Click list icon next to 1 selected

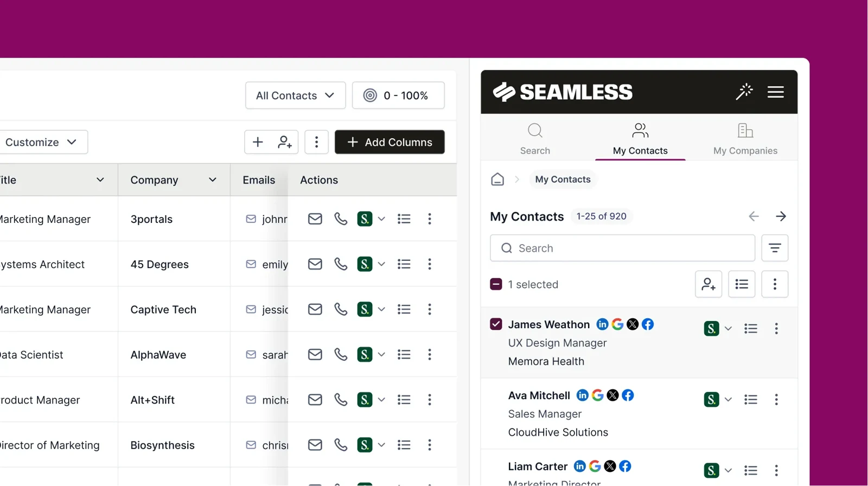[742, 284]
